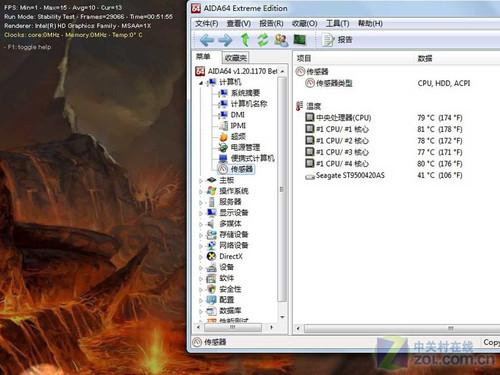Expand the 操作系统 tree node

[x=201, y=192]
